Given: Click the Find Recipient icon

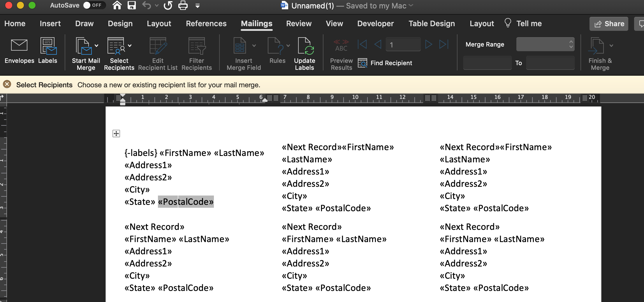Looking at the screenshot, I should pyautogui.click(x=363, y=63).
